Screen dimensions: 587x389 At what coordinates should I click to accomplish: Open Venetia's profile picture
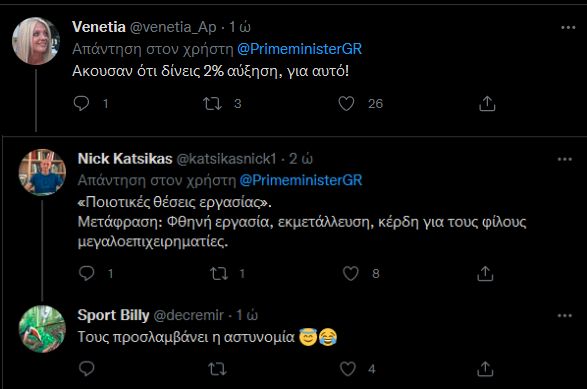click(36, 41)
